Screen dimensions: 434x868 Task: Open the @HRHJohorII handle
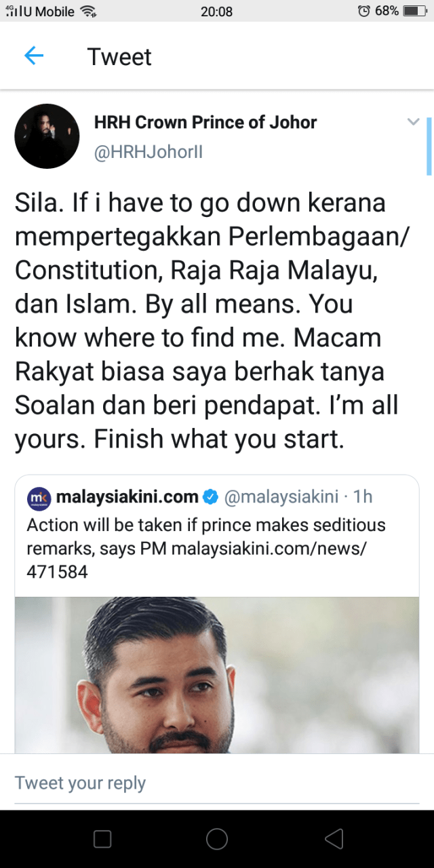coord(148,153)
